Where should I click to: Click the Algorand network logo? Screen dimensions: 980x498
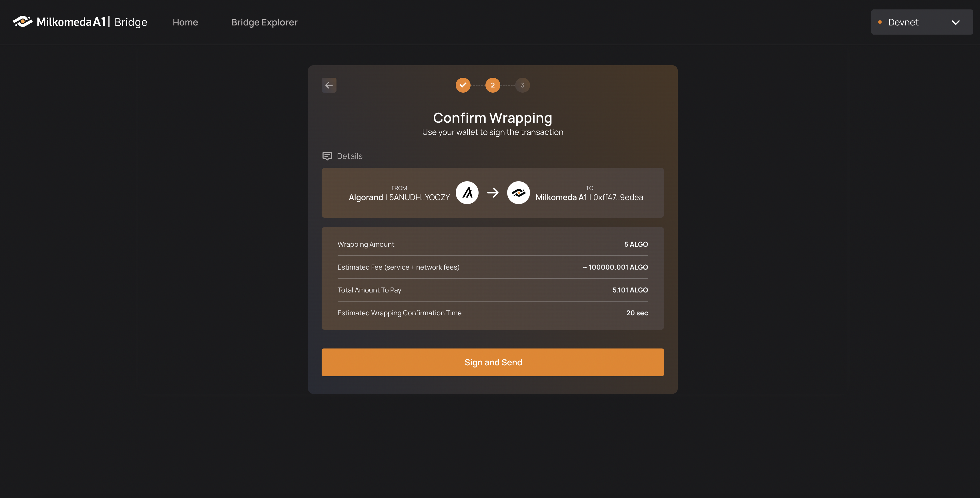click(x=467, y=193)
